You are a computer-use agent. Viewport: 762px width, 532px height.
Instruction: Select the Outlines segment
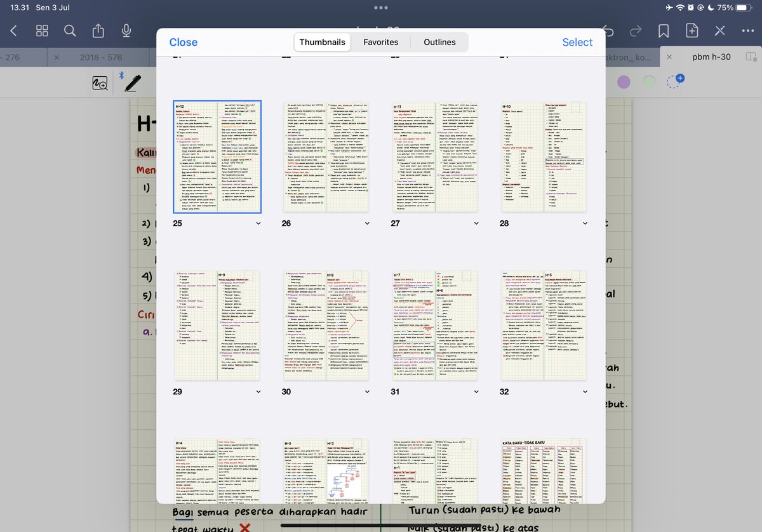click(x=440, y=42)
